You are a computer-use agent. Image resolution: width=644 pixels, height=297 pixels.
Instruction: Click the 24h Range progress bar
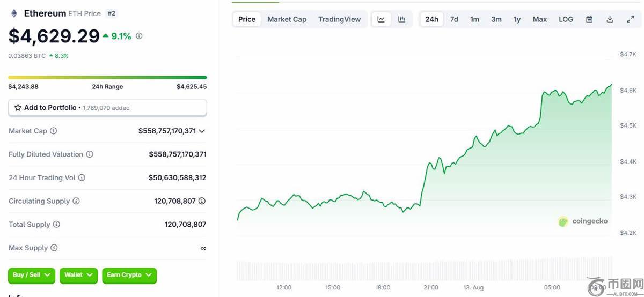pos(107,78)
